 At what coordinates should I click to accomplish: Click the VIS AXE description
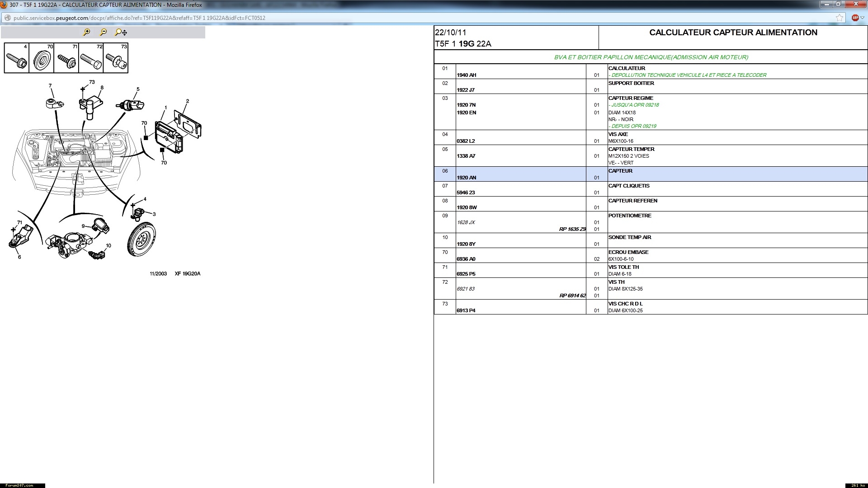pyautogui.click(x=618, y=134)
